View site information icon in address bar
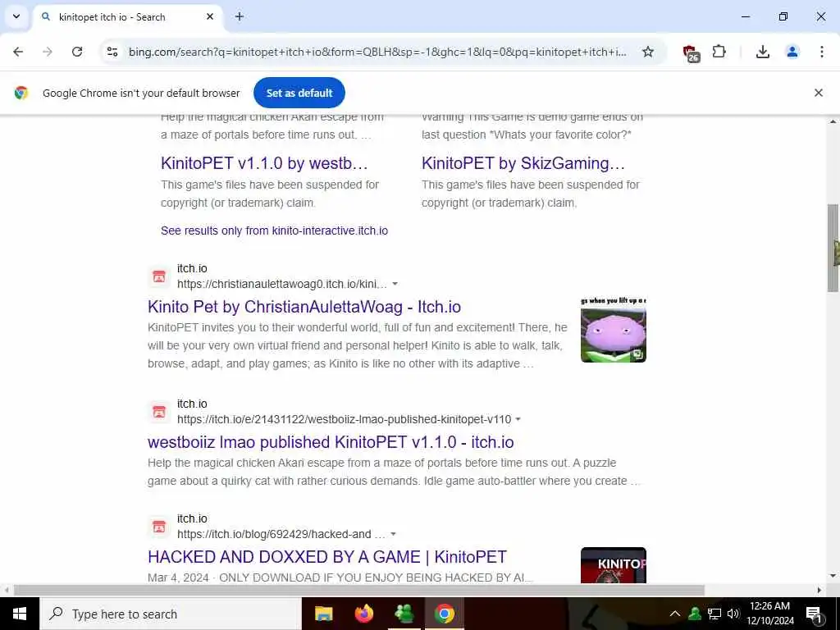The height and width of the screenshot is (630, 840). (x=112, y=52)
